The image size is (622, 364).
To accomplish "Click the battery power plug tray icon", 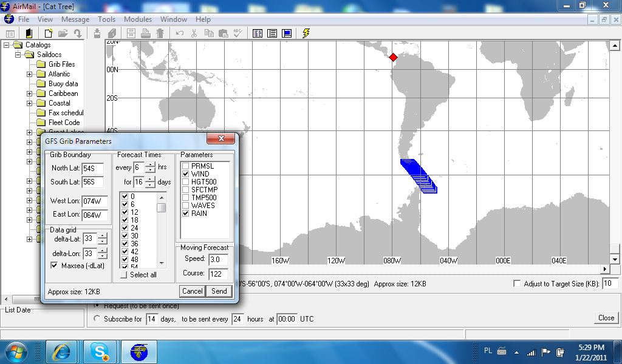I will 560,352.
